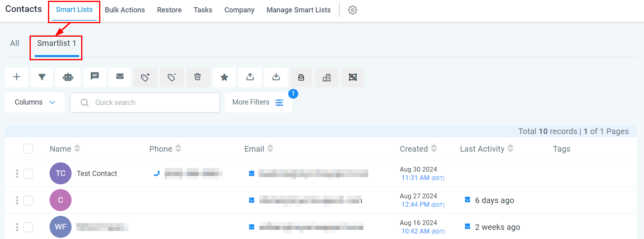Click email icon in Test Contact row
Viewport: 644px width, 239px height.
point(252,173)
